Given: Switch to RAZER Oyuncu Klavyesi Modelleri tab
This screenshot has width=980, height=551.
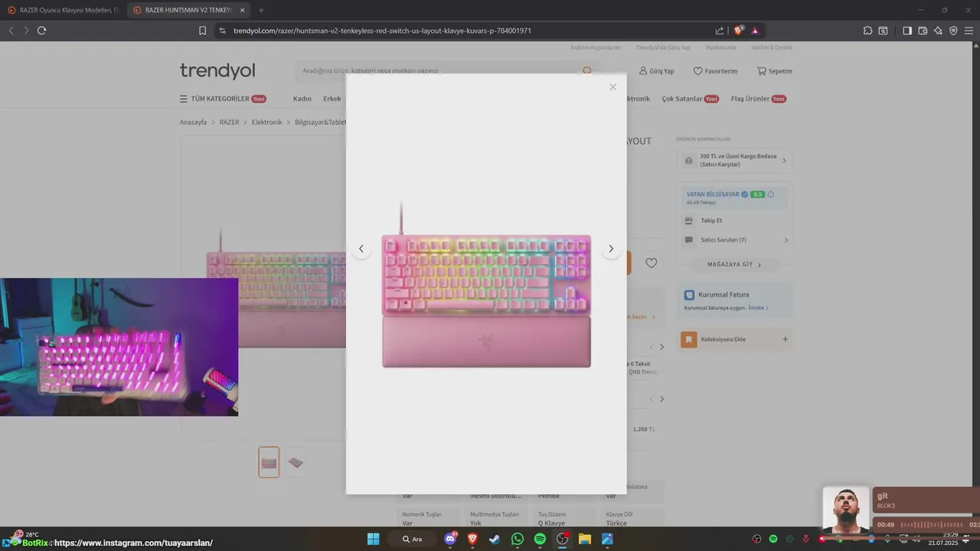Looking at the screenshot, I should [x=63, y=10].
